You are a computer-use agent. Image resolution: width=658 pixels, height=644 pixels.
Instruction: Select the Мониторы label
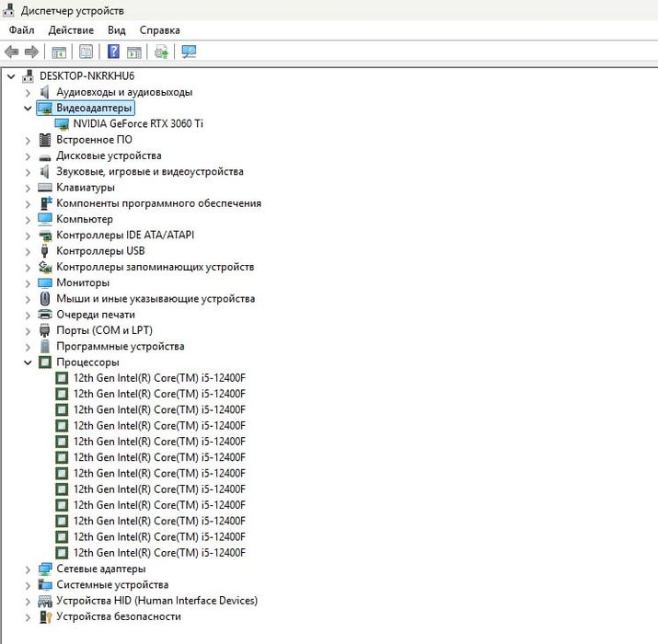(83, 282)
